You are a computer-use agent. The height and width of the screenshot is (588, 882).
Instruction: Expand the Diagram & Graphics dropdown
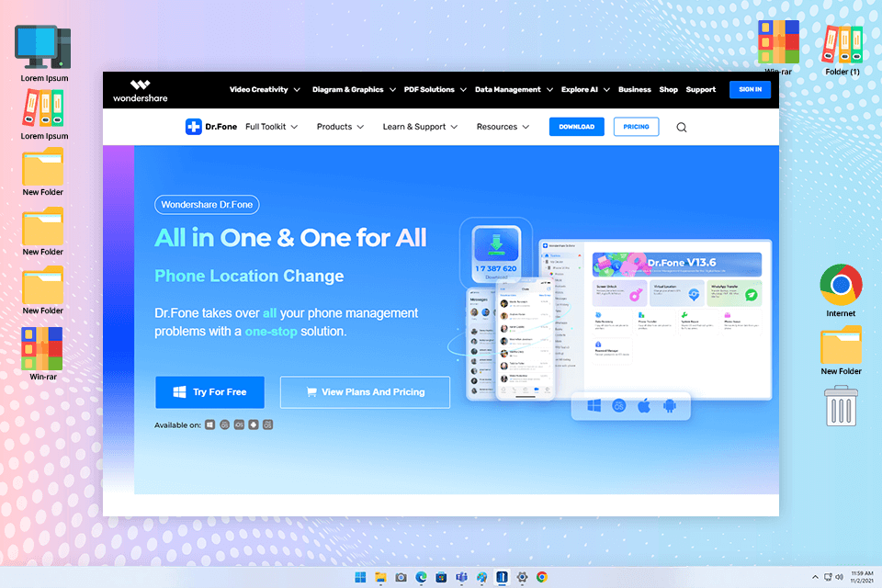tap(354, 89)
